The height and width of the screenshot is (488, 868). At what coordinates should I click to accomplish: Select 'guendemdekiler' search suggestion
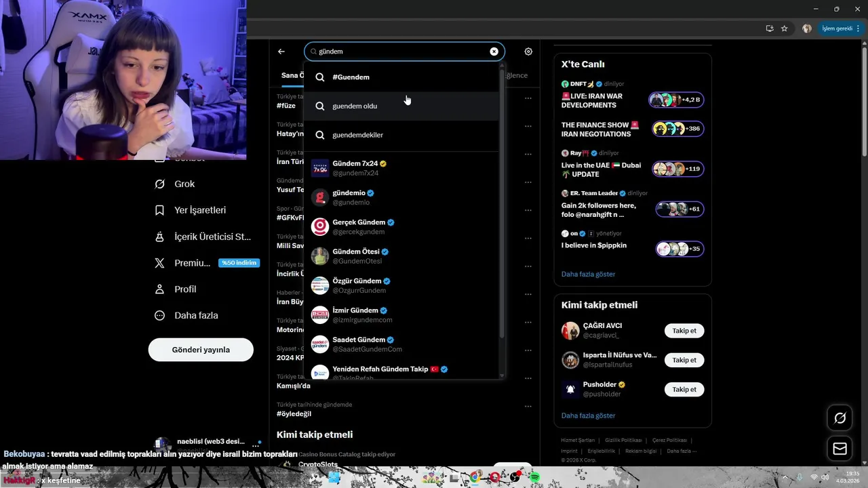401,135
